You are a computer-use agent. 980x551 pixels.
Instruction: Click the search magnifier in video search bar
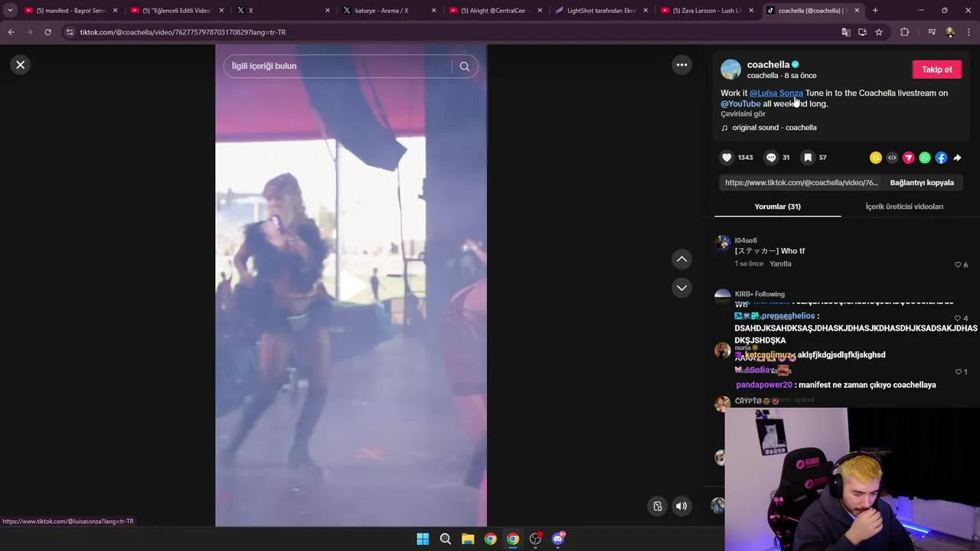[x=464, y=67]
